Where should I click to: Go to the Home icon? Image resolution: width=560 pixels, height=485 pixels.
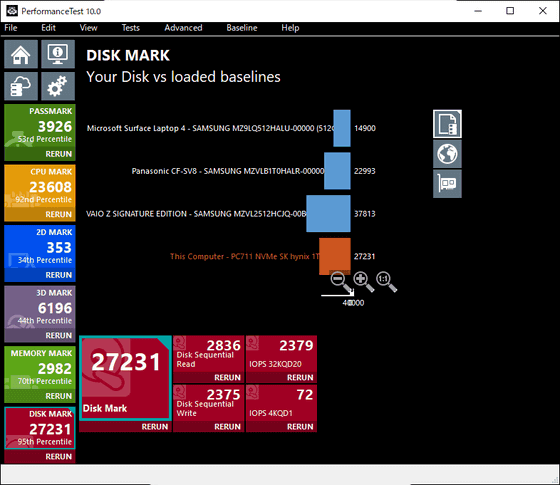tap(21, 54)
